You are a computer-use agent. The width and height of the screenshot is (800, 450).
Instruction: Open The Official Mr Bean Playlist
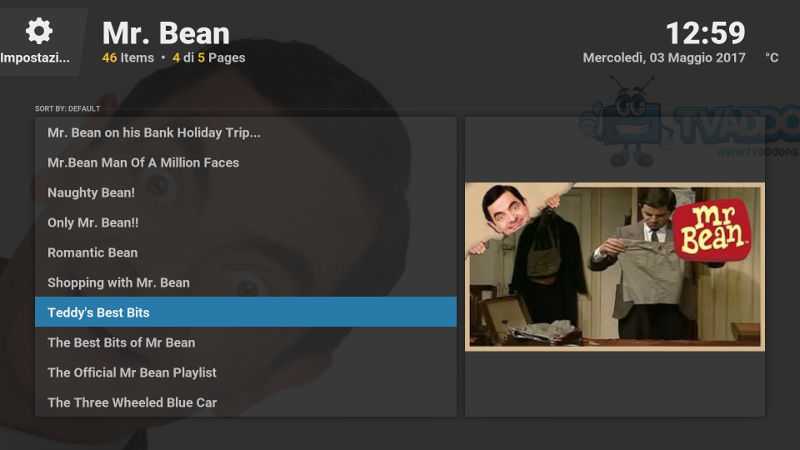click(245, 372)
